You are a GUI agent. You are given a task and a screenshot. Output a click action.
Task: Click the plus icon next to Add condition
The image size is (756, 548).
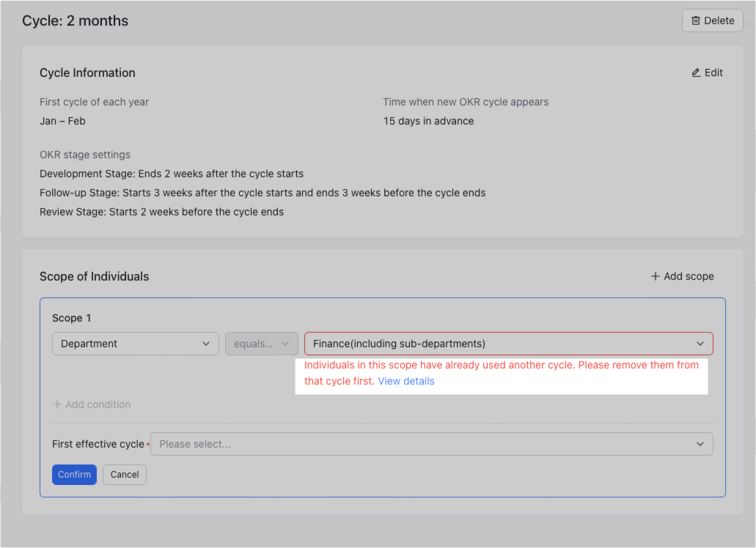click(57, 404)
